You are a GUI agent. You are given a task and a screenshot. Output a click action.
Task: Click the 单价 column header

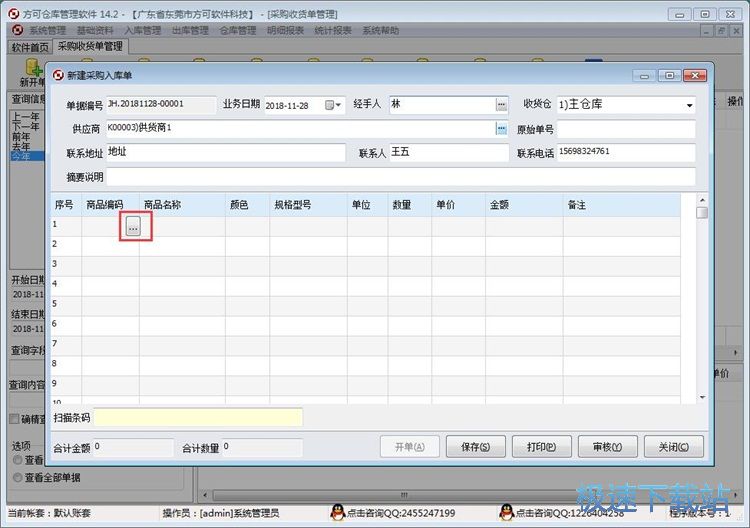(x=458, y=205)
